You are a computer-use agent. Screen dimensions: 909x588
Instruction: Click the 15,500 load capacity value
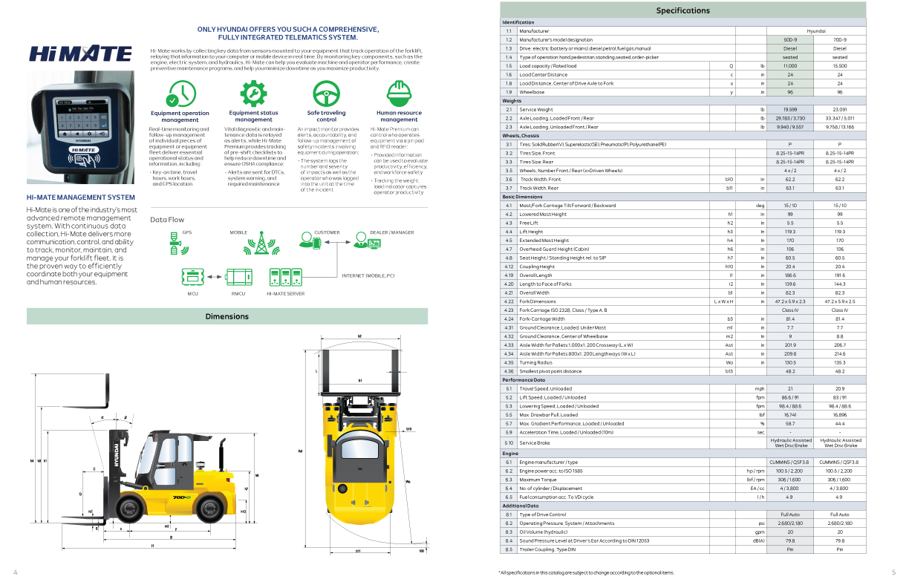(840, 66)
